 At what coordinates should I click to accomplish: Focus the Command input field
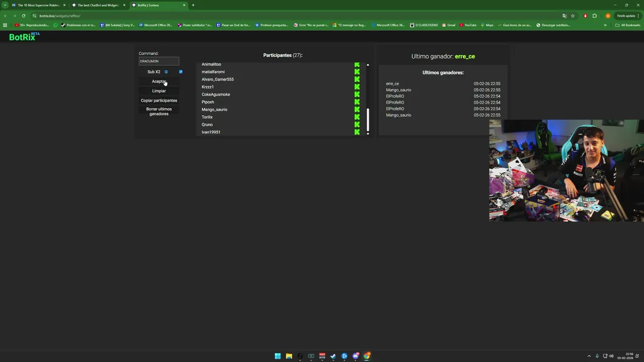pyautogui.click(x=159, y=61)
